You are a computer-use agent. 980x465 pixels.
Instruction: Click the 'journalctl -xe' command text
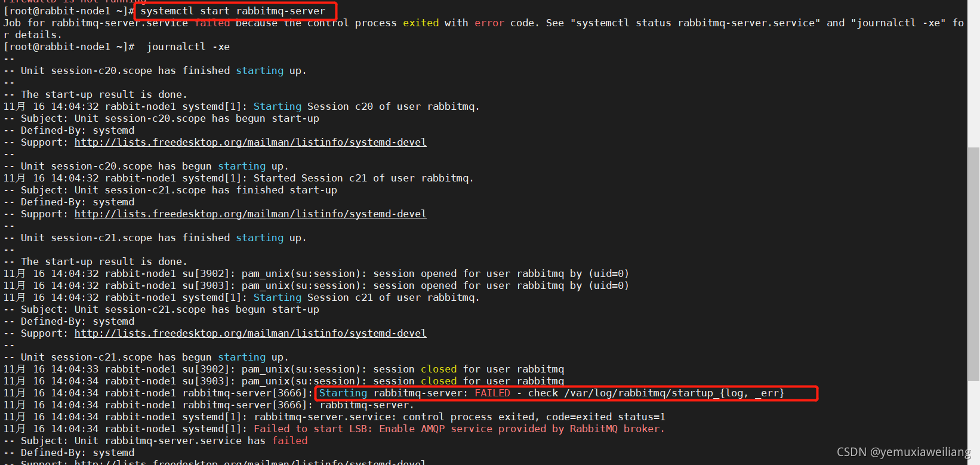188,47
